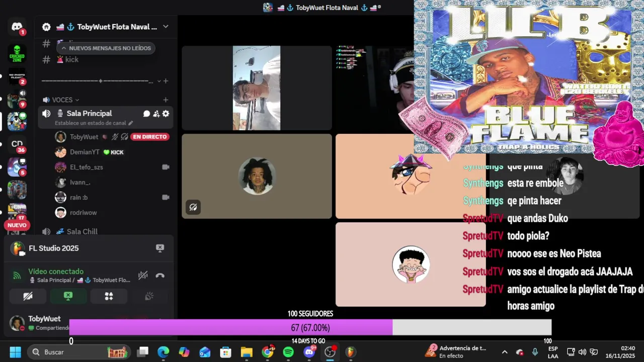This screenshot has width=644, height=362.
Task: Open the Cracked Zone server
Action: click(17, 53)
